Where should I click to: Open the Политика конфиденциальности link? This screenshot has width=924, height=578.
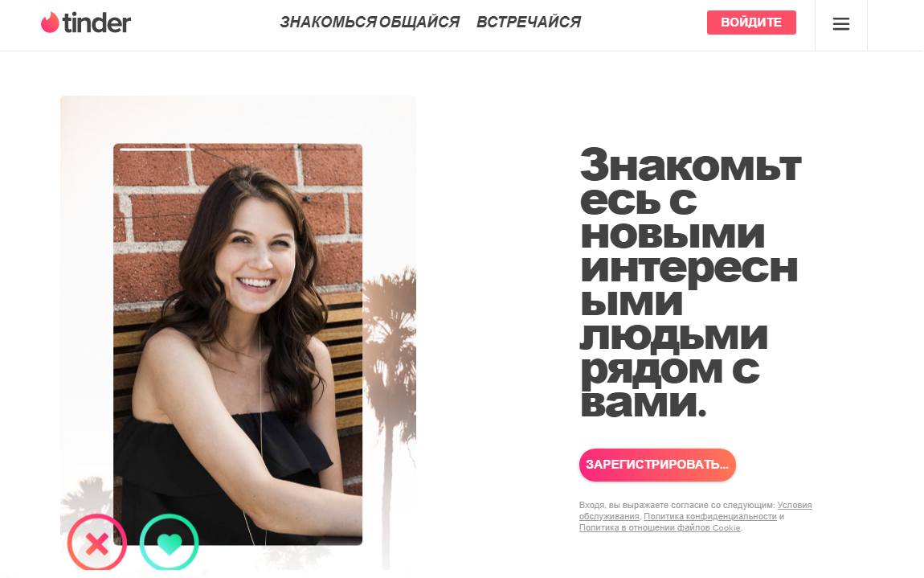[710, 517]
